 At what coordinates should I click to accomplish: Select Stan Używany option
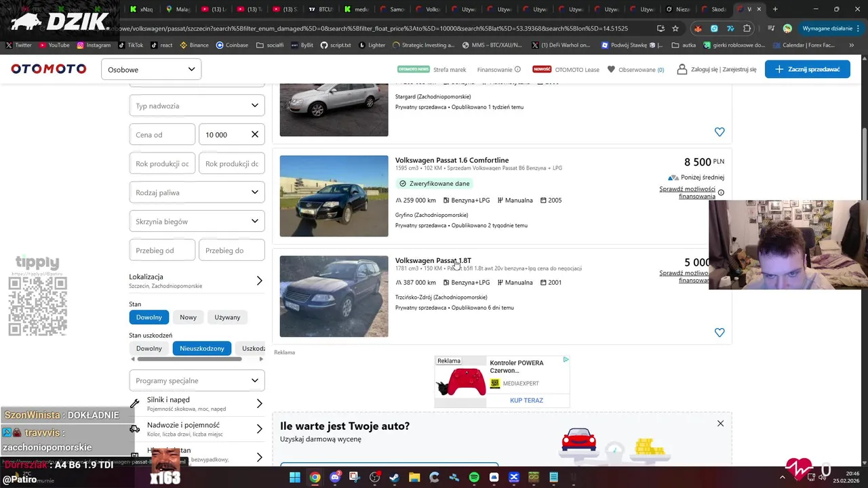pos(227,317)
